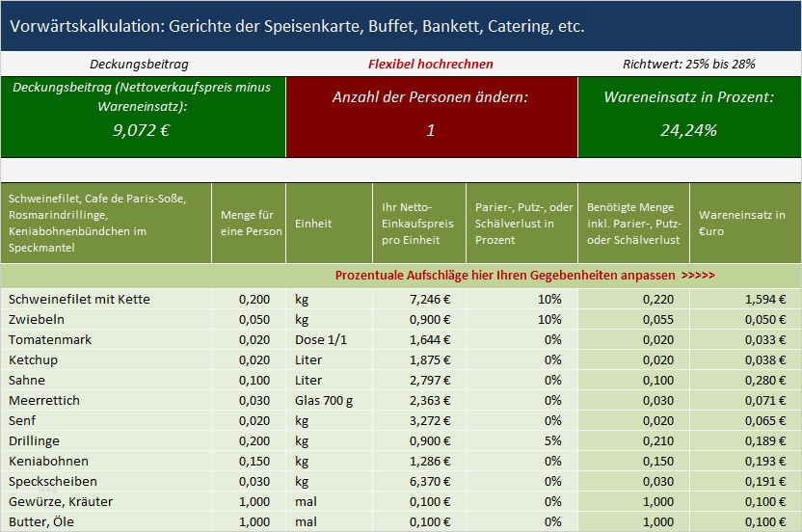802x532 pixels.
Task: Click the Sahne quantity 0,100
Action: (254, 380)
